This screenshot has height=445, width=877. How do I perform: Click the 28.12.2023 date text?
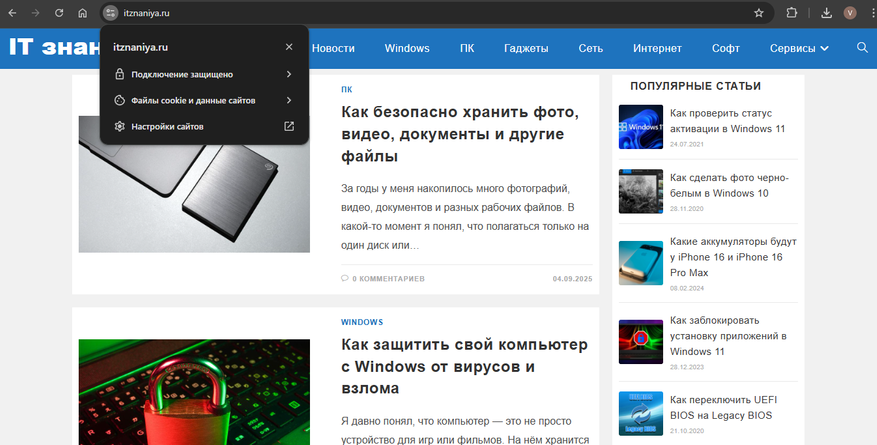[x=687, y=367]
